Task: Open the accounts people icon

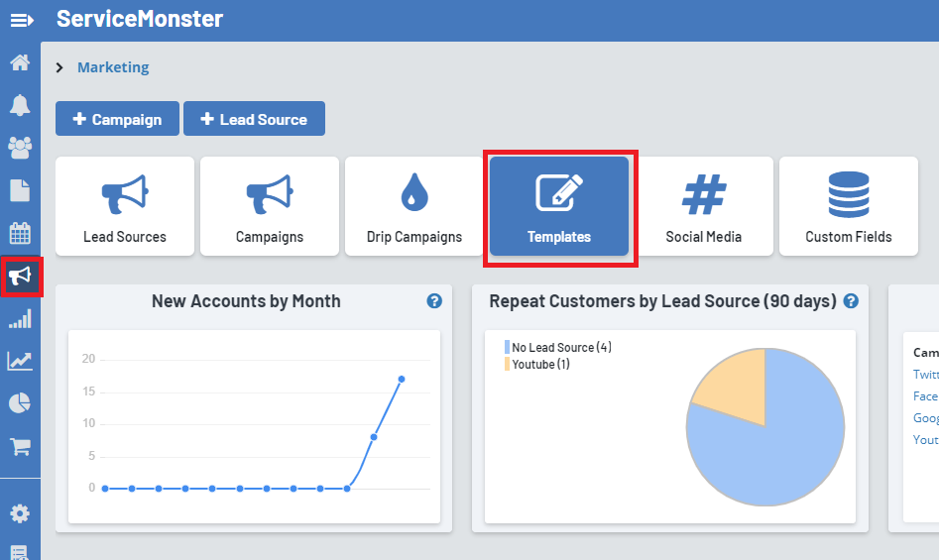Action: click(20, 148)
